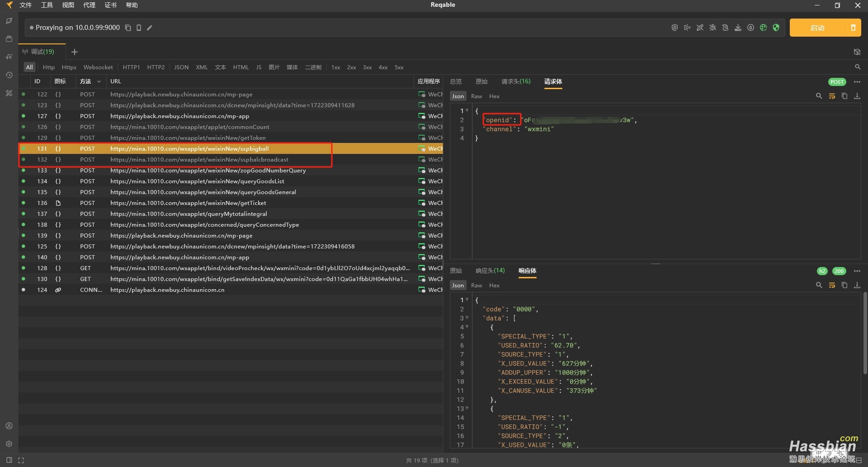Select the Raw view of response body
Viewport: 868px width, 467px height.
tap(476, 286)
